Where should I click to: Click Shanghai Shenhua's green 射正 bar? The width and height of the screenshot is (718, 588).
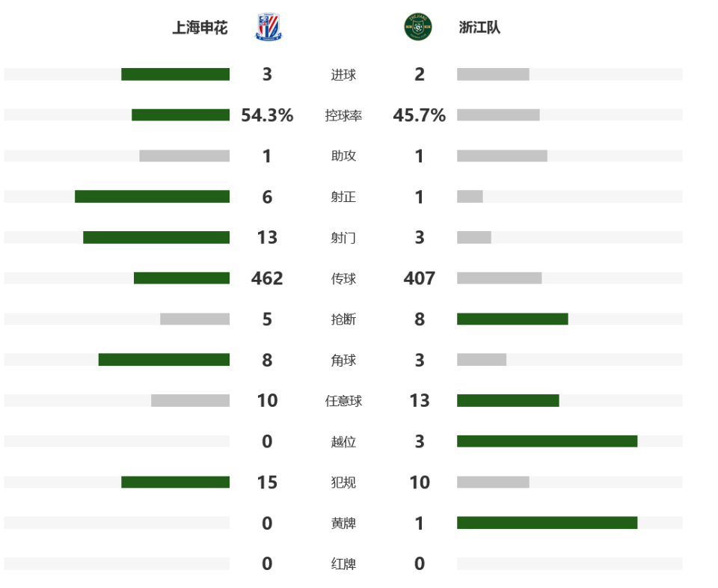152,197
